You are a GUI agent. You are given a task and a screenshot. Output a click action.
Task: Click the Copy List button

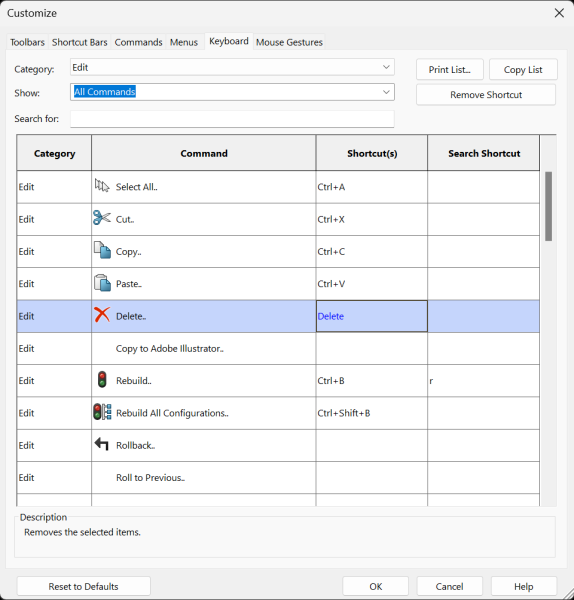click(x=523, y=70)
